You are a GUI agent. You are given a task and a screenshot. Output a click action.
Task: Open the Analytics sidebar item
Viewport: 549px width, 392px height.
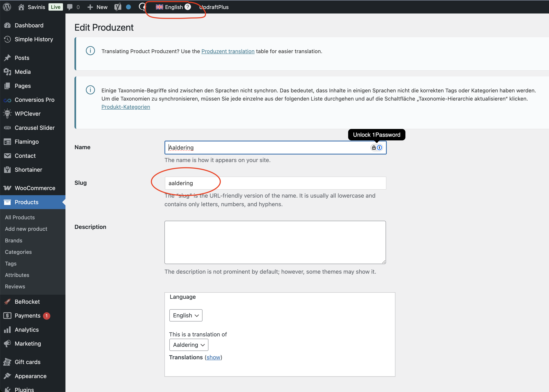point(27,329)
